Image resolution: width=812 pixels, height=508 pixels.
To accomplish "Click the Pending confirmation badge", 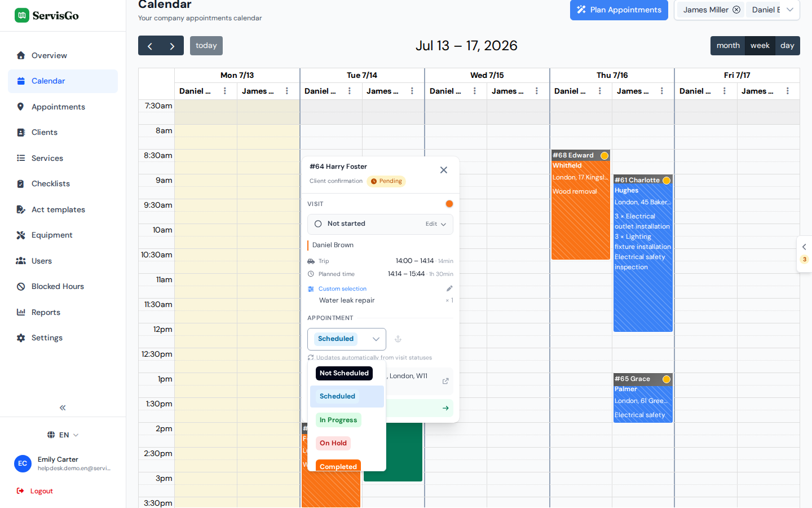I will pos(386,181).
